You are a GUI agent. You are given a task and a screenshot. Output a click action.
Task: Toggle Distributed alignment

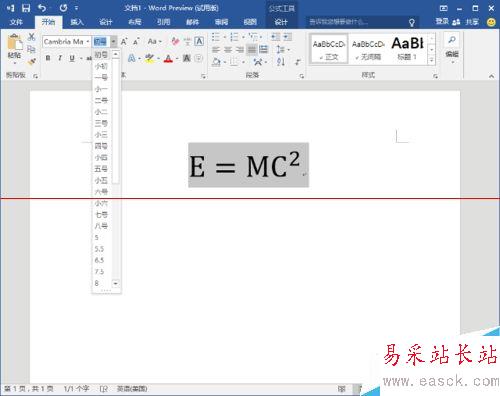tap(264, 50)
